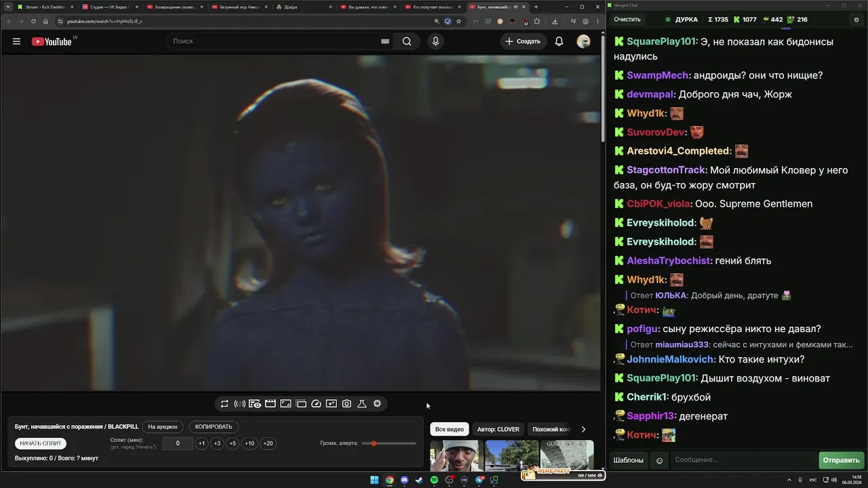The image size is (868, 488).
Task: Click the chat 'Сообщение...' message field
Action: click(x=743, y=461)
